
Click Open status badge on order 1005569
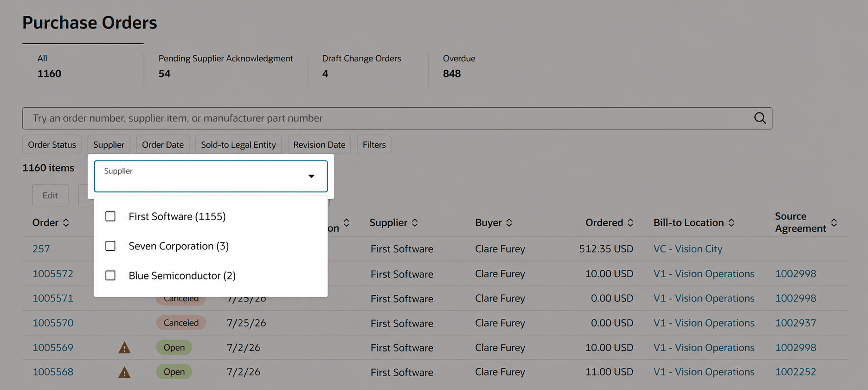[x=174, y=348]
